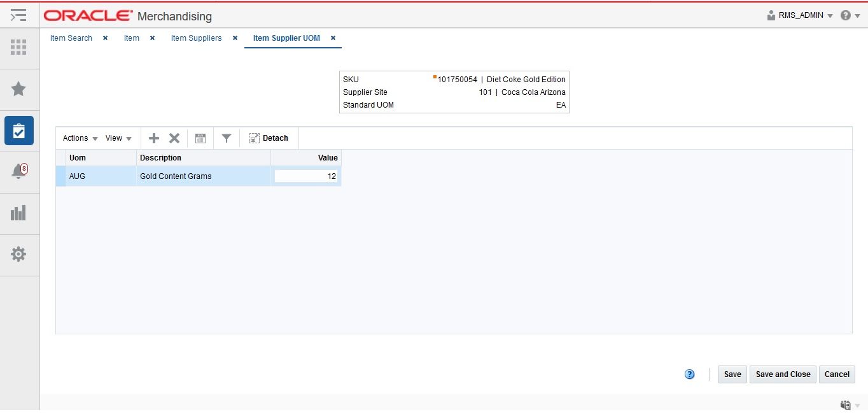The height and width of the screenshot is (419, 868).
Task: Open the navigation hamburger menu icon
Action: [18, 15]
